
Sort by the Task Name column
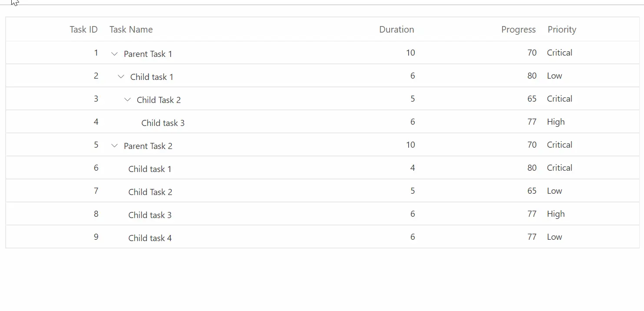point(131,29)
